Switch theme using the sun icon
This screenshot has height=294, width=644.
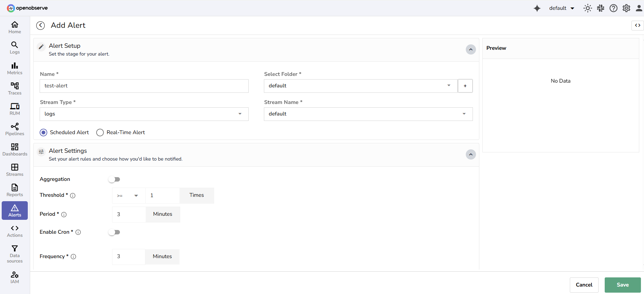[587, 8]
